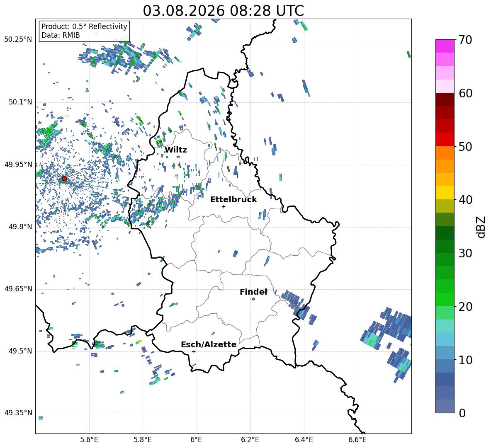Select the Findel city label

click(x=253, y=292)
